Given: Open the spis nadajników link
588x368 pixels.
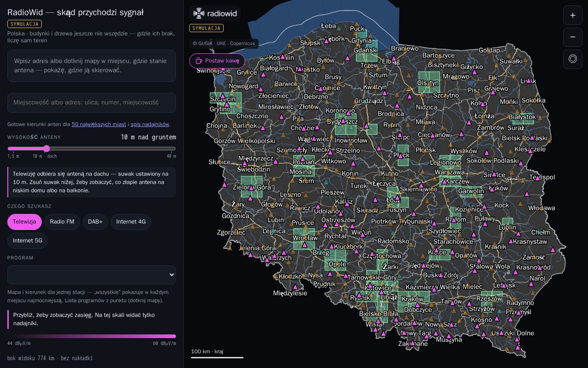Looking at the screenshot, I should pos(150,124).
